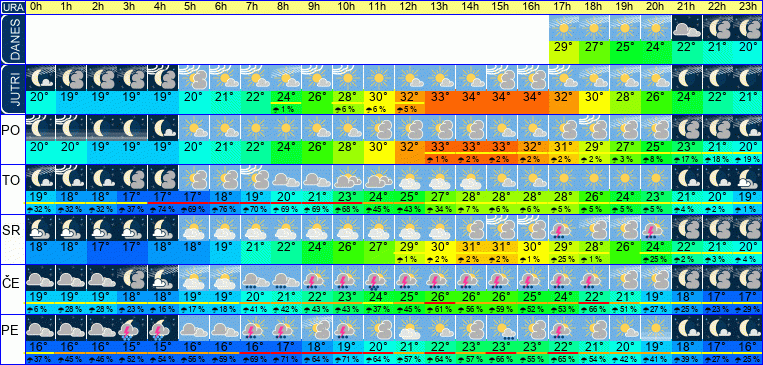Click the windy moon icon for PO 0h
This screenshot has width=763, height=365.
coord(40,128)
